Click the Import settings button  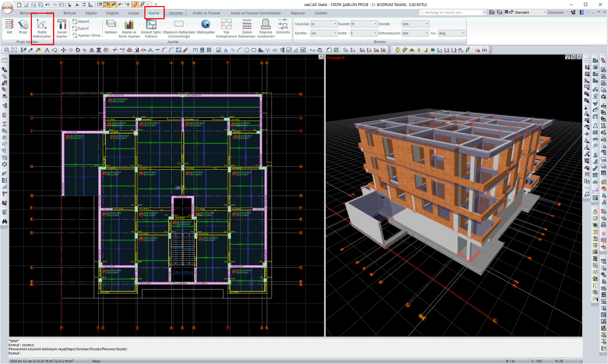pyautogui.click(x=81, y=22)
